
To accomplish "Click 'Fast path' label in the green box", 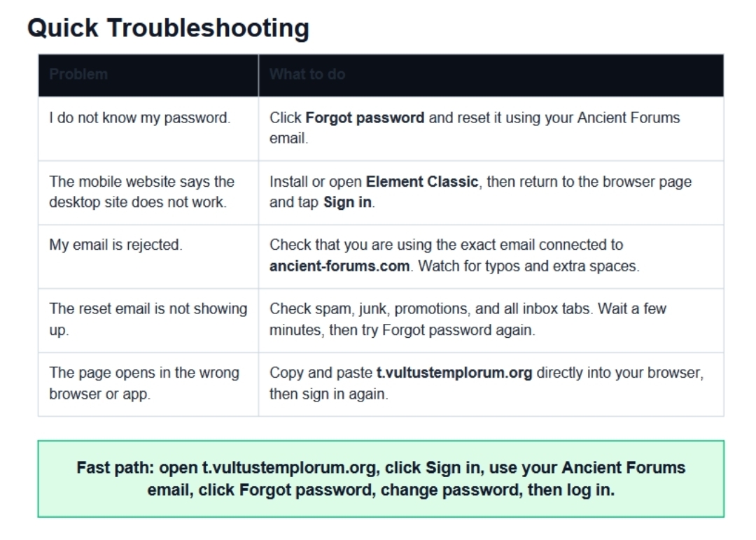I will 115,468.
